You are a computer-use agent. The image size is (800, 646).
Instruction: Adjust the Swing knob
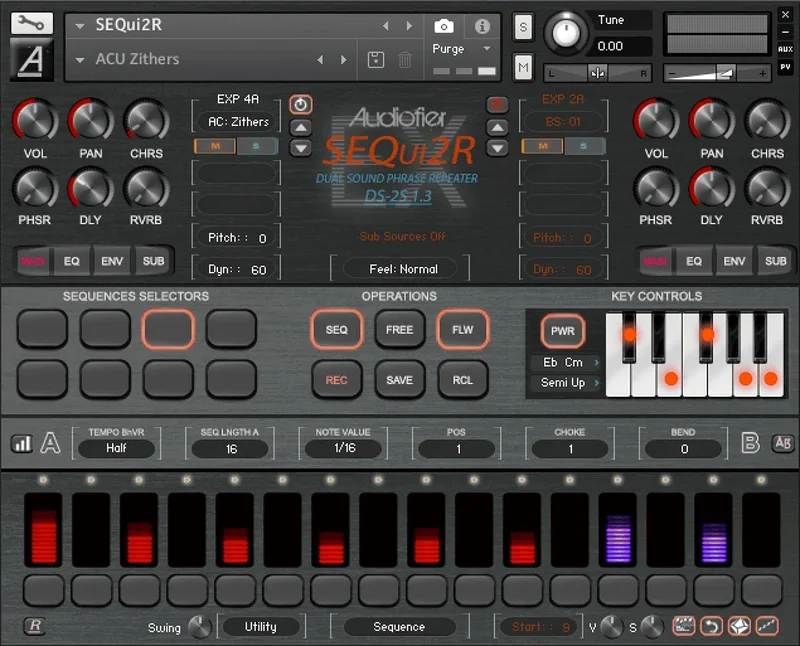click(199, 627)
